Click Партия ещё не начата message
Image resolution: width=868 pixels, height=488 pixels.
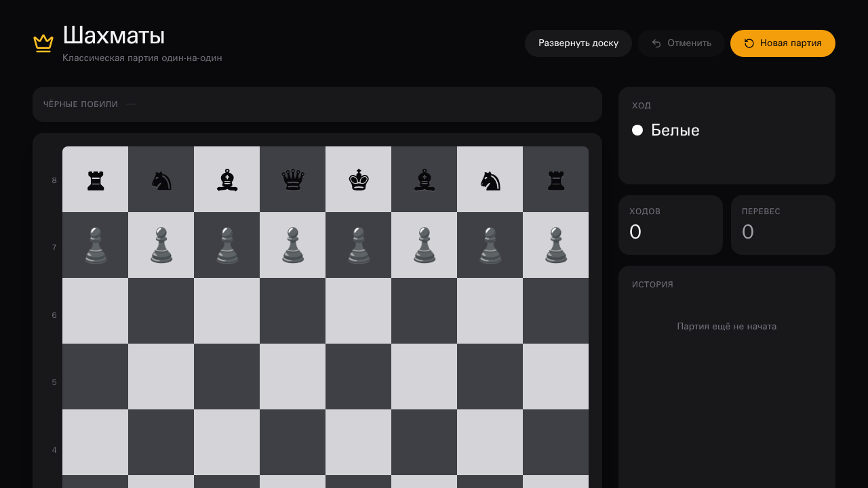click(x=727, y=327)
